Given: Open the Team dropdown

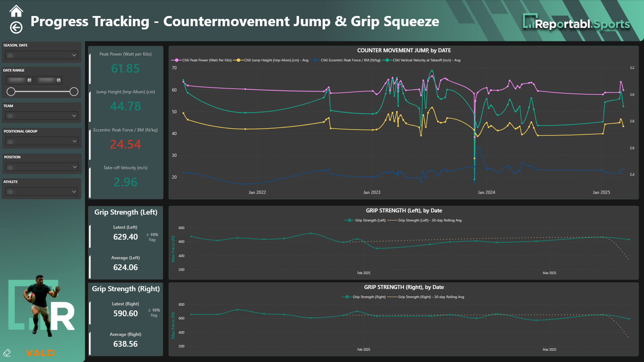Looking at the screenshot, I should point(74,116).
